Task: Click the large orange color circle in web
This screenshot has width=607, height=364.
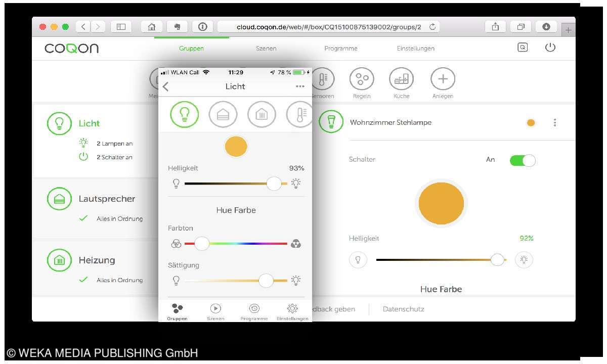Action: 441,203
